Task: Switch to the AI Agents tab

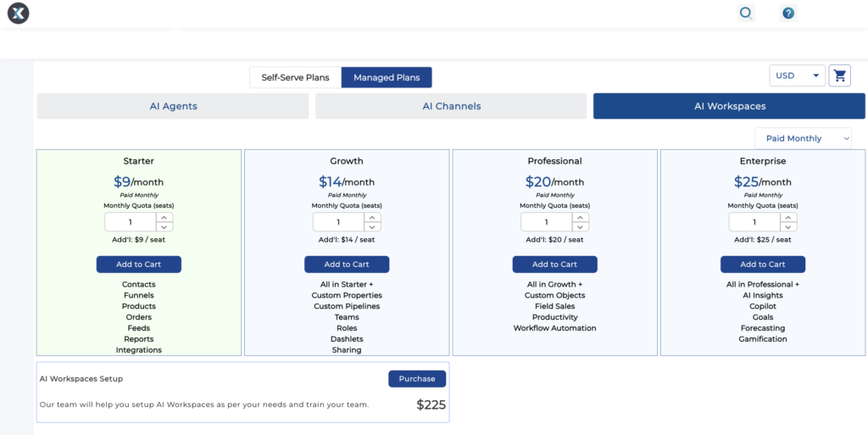Action: coord(173,106)
